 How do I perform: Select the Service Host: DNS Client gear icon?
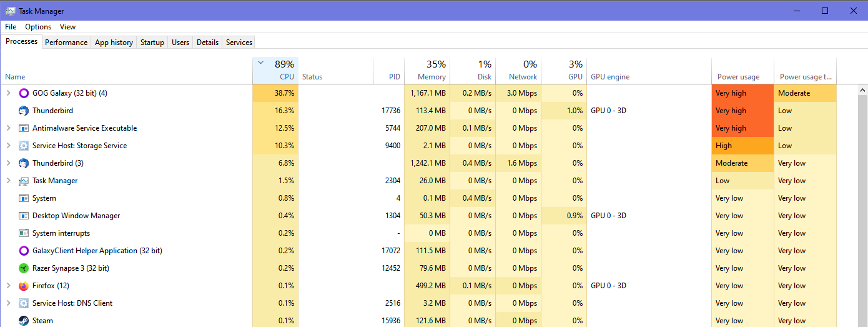pos(24,303)
